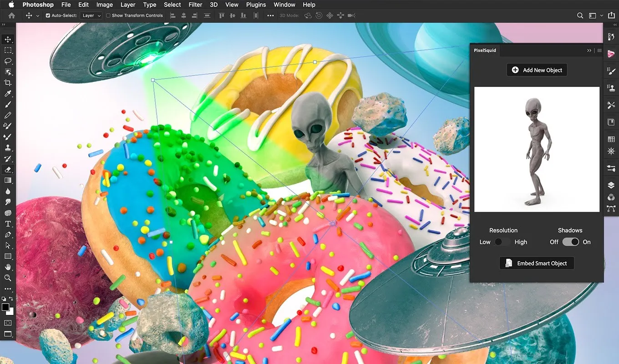
Task: Open the Move tool preset picker arrow
Action: click(38, 15)
